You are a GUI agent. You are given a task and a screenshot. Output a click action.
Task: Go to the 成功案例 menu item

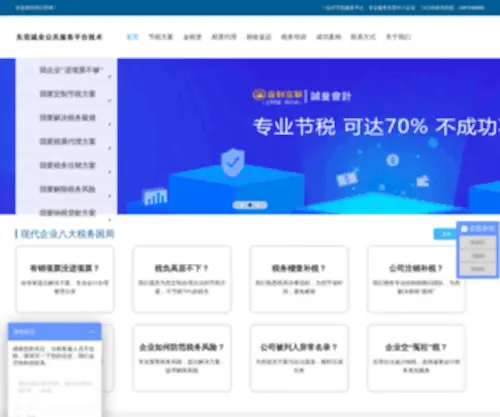(329, 37)
